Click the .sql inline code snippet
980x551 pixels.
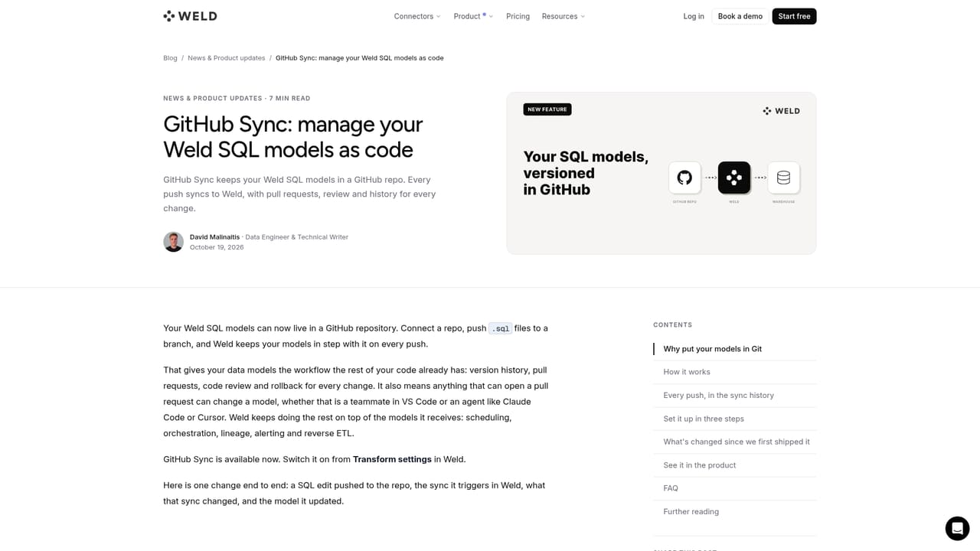pos(501,328)
